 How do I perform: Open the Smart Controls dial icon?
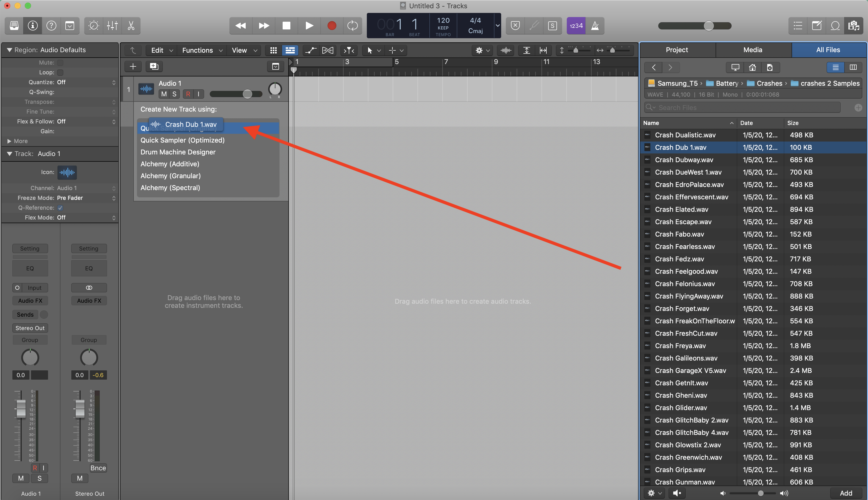click(94, 25)
